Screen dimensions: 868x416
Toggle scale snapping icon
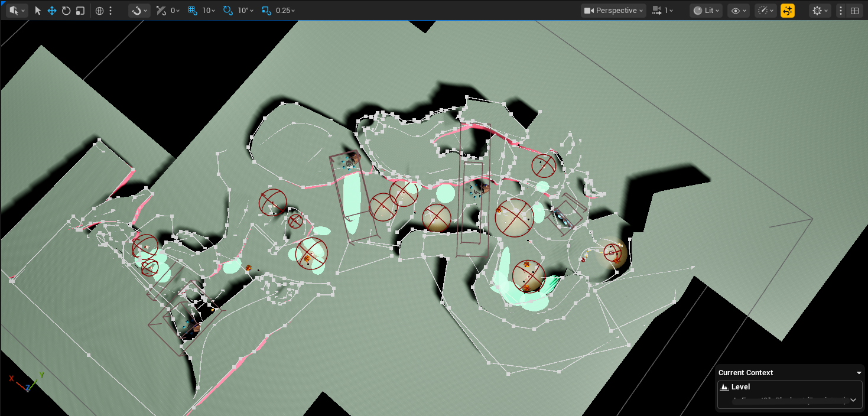266,11
